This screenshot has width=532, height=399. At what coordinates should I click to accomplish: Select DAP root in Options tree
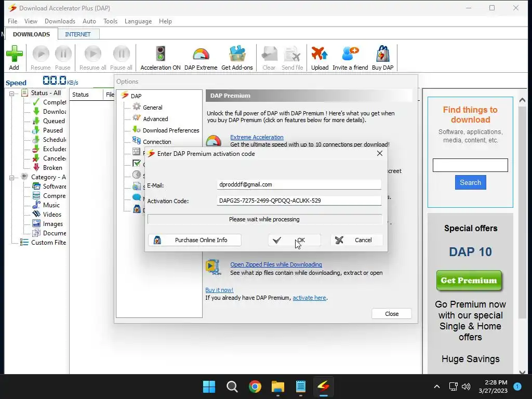coord(136,96)
